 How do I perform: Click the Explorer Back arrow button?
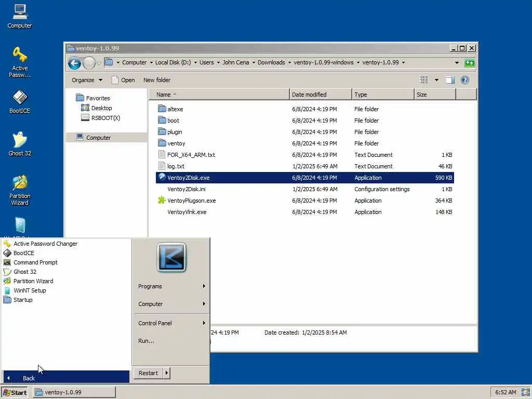(75, 63)
